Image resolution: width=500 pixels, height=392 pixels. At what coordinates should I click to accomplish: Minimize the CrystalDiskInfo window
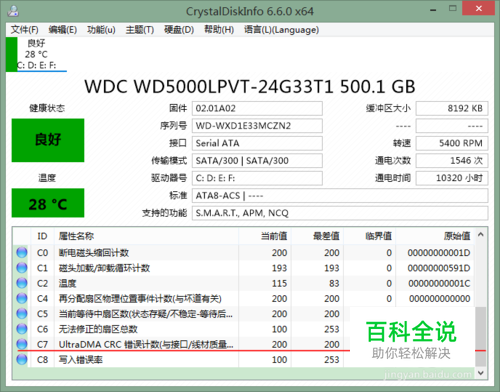click(433, 10)
